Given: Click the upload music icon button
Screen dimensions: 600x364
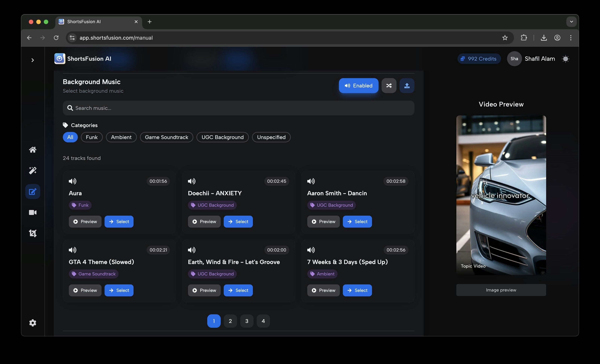Looking at the screenshot, I should (407, 86).
